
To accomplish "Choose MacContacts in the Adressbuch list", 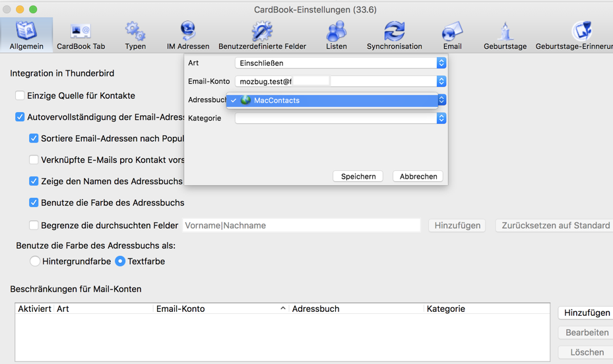I will tap(332, 100).
